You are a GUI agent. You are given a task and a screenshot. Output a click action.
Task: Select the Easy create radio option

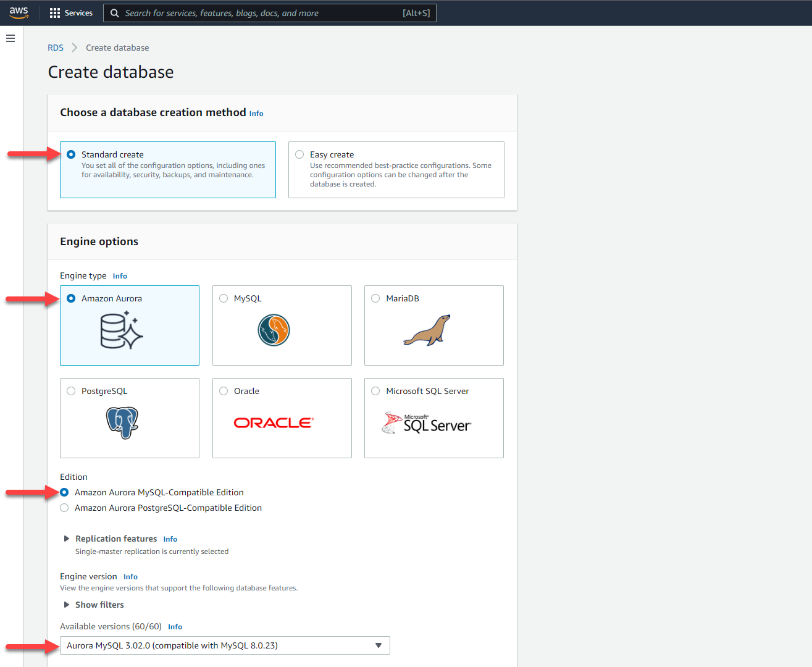[x=299, y=154]
